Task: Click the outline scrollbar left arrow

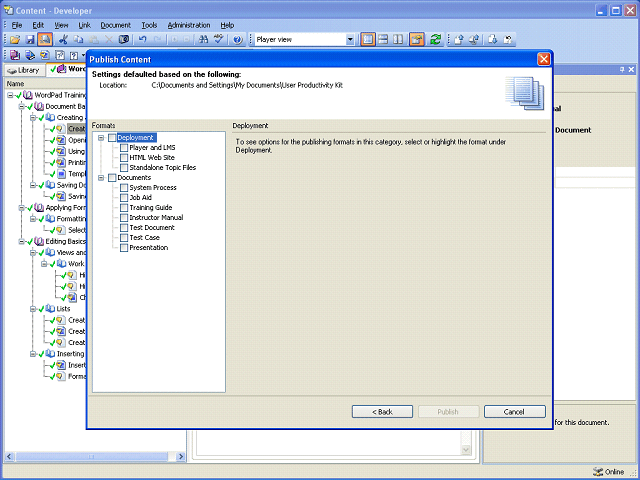Action: point(9,457)
